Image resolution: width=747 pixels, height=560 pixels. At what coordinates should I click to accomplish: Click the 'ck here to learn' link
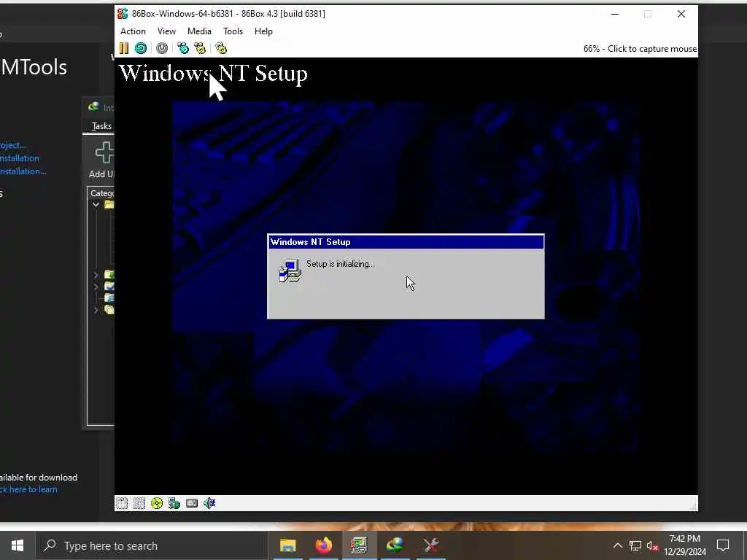(28, 489)
